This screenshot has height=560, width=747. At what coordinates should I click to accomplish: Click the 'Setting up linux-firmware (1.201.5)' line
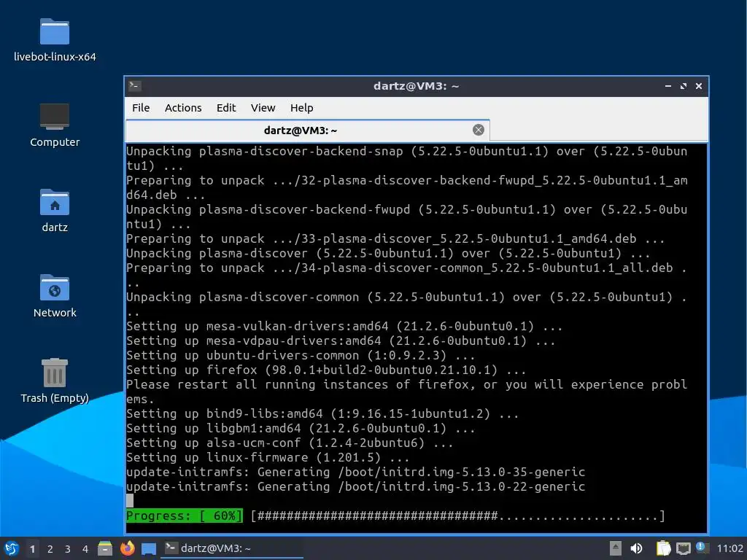tap(268, 458)
